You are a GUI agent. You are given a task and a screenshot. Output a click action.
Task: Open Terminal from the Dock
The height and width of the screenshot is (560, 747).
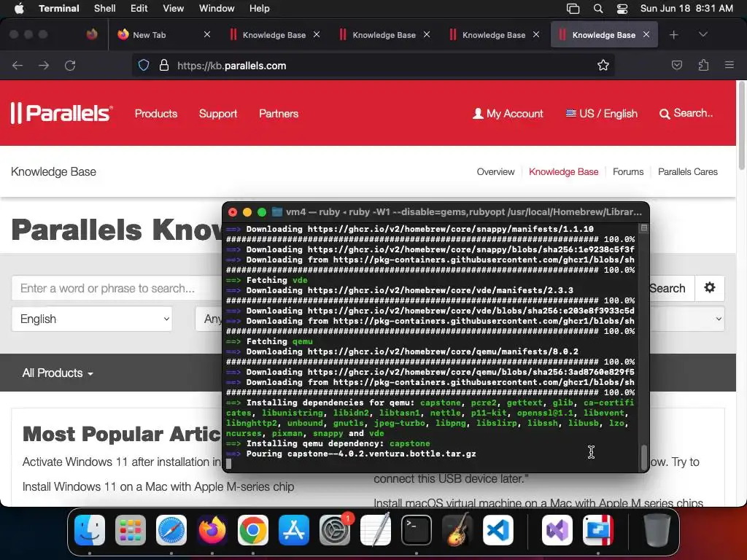click(417, 529)
